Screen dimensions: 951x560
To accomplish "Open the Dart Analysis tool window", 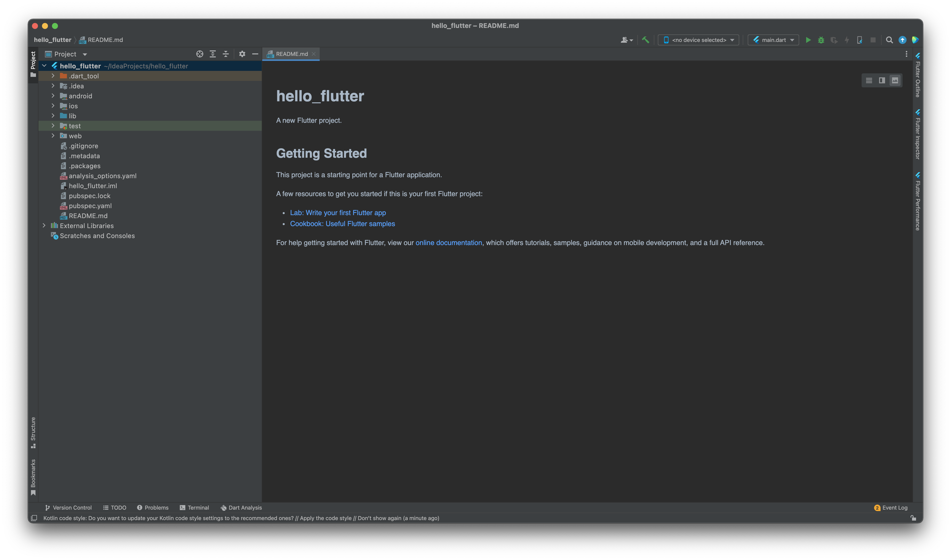I will click(241, 508).
